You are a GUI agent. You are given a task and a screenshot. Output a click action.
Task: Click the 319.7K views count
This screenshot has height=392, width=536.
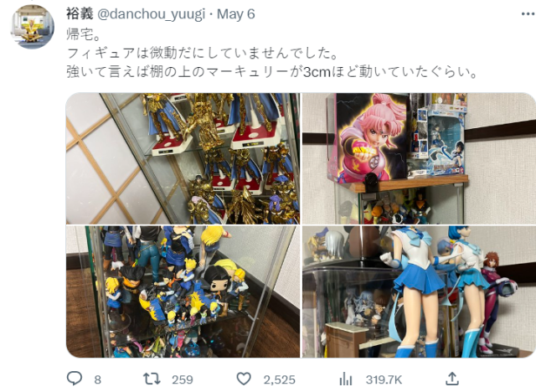point(384,379)
